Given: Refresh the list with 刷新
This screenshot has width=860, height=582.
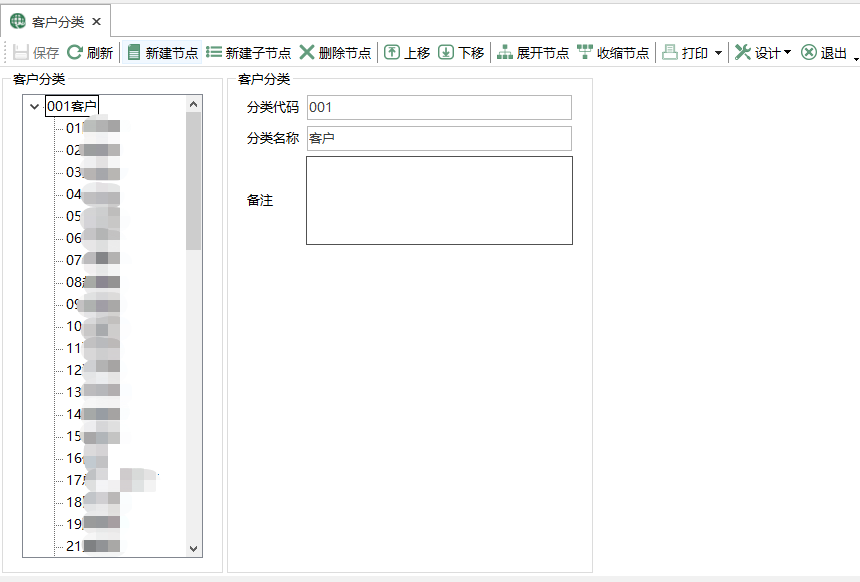Looking at the screenshot, I should [x=90, y=53].
